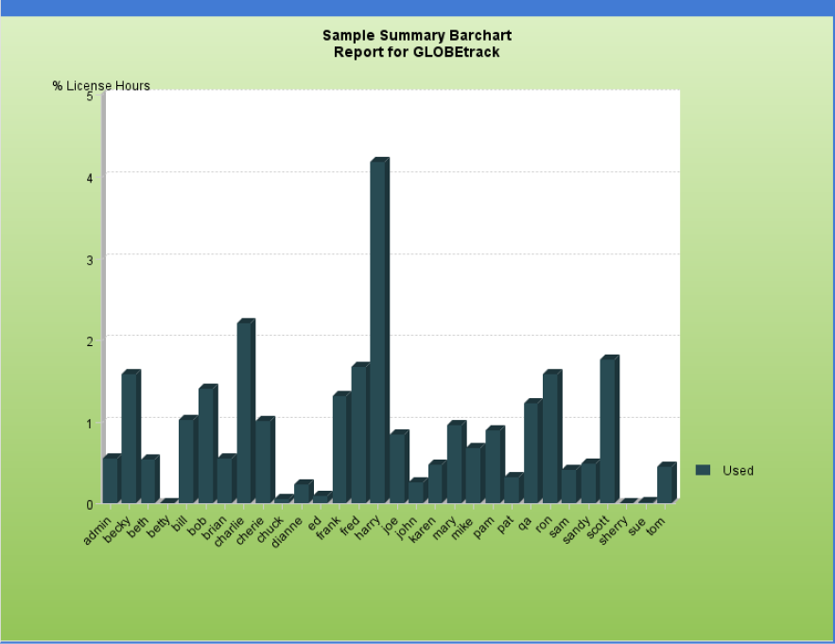This screenshot has width=835, height=644.
Task: Click the becky bar
Action: 130,437
